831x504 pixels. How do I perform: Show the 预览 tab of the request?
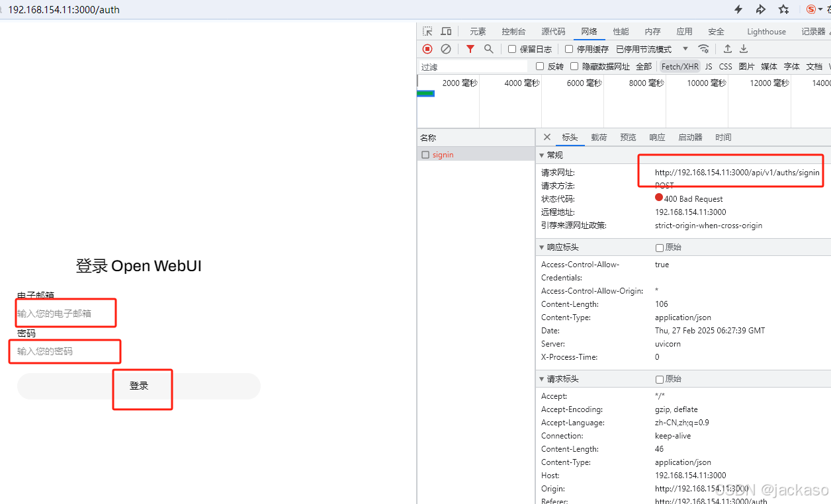[628, 137]
